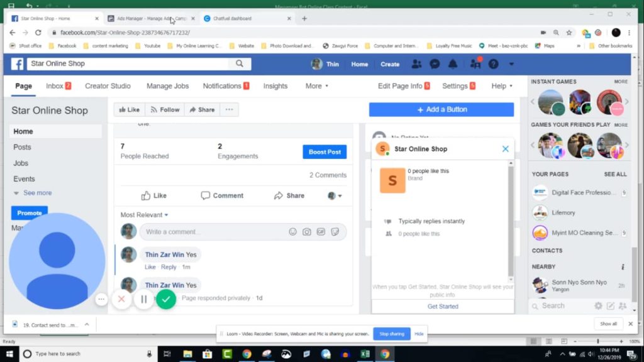Click Stop sharing in Loom bar
The height and width of the screenshot is (362, 644).
coord(391,334)
